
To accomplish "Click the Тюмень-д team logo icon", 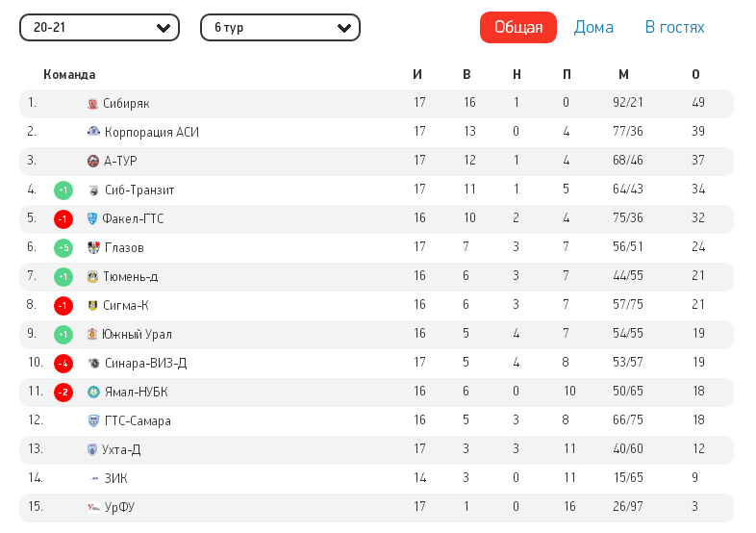I will point(93,277).
